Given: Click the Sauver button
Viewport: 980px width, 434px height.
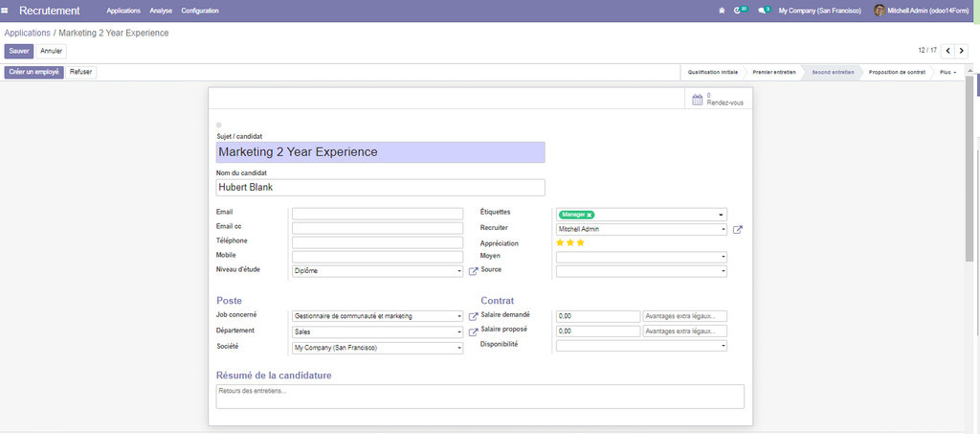Looking at the screenshot, I should [19, 51].
